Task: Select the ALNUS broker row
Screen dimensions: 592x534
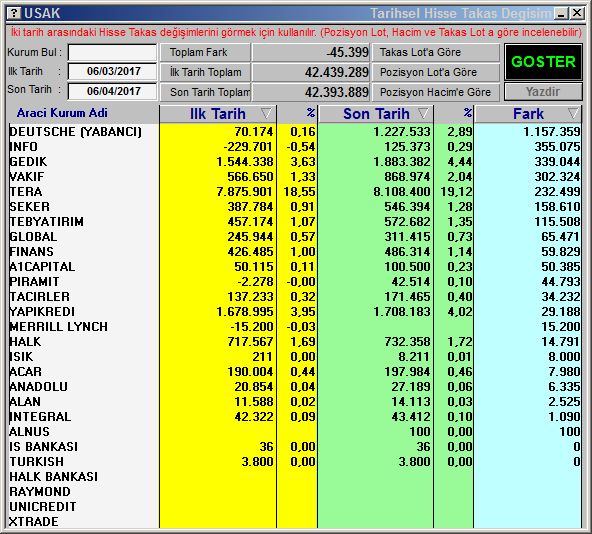Action: pyautogui.click(x=294, y=431)
